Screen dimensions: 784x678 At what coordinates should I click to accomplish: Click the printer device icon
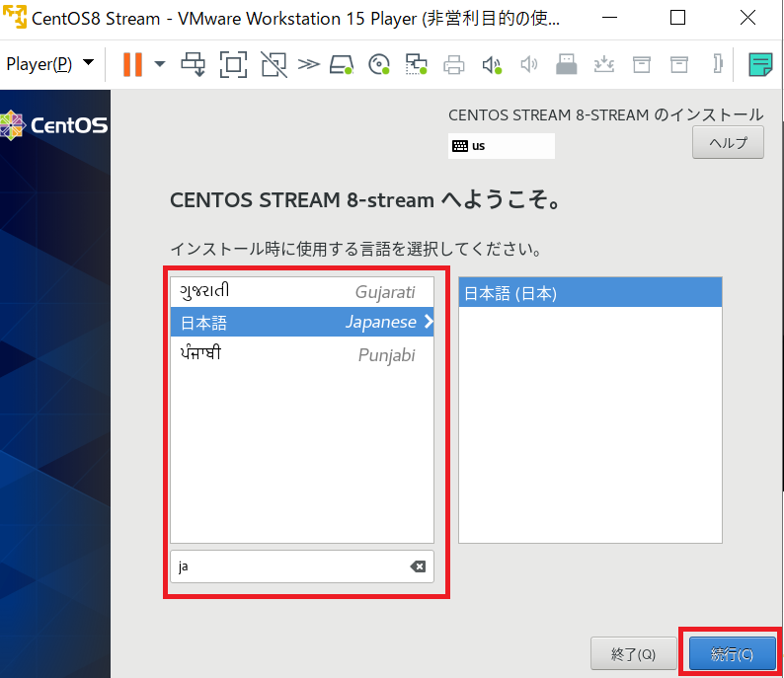(454, 65)
